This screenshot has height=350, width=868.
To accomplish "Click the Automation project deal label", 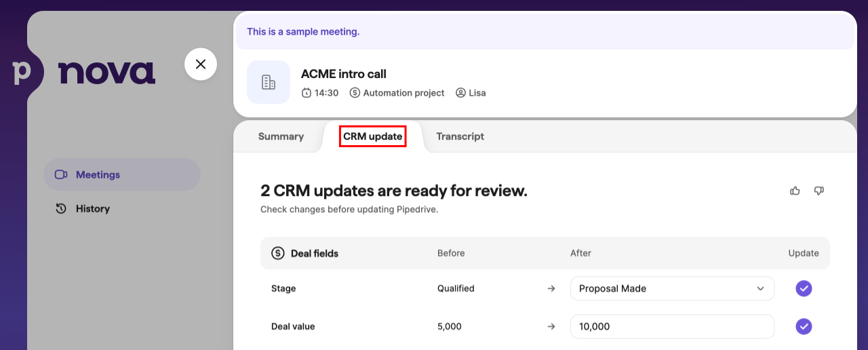I will coord(403,93).
